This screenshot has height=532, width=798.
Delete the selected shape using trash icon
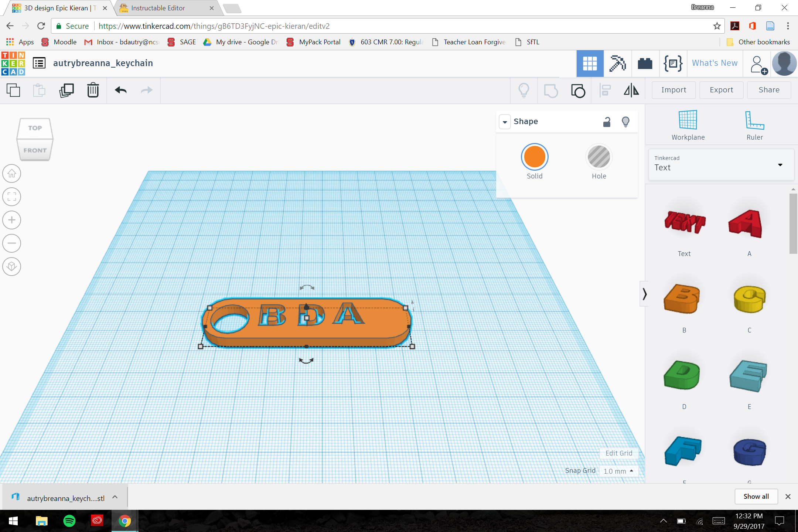click(93, 90)
